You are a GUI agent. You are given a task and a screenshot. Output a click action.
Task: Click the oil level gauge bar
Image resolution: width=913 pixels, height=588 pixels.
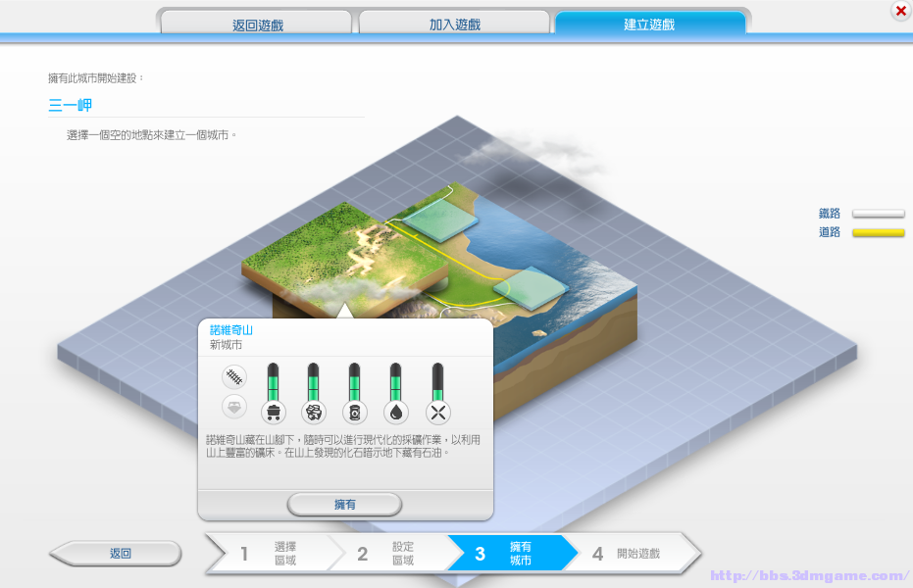(x=354, y=382)
